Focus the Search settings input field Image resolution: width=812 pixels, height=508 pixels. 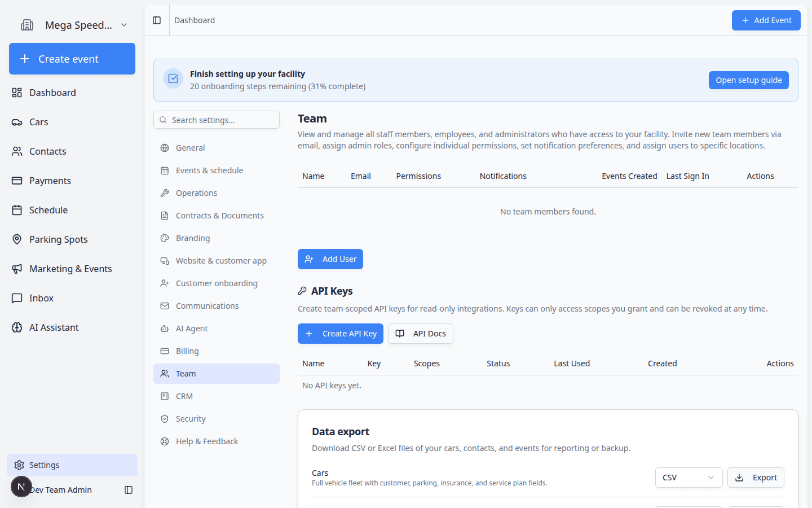(x=217, y=120)
